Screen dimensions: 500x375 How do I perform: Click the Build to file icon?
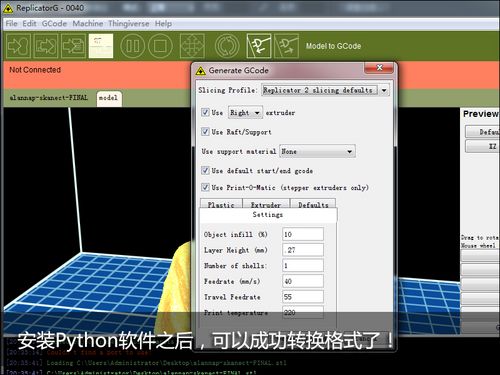73,46
